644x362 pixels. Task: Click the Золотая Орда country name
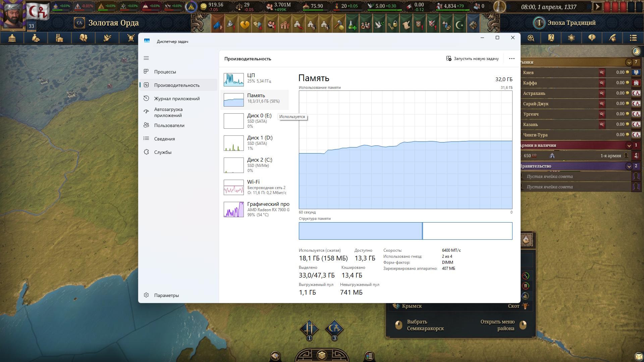click(114, 23)
